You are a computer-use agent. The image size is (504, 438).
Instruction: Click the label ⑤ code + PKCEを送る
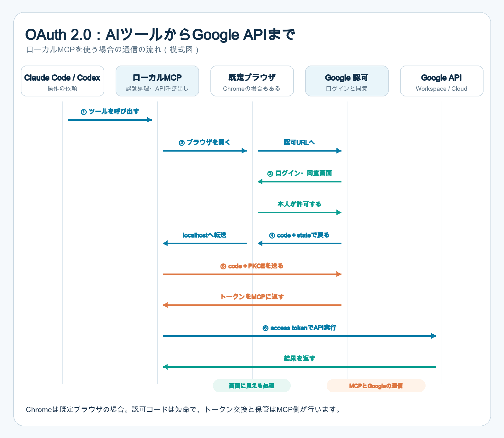pos(252,266)
